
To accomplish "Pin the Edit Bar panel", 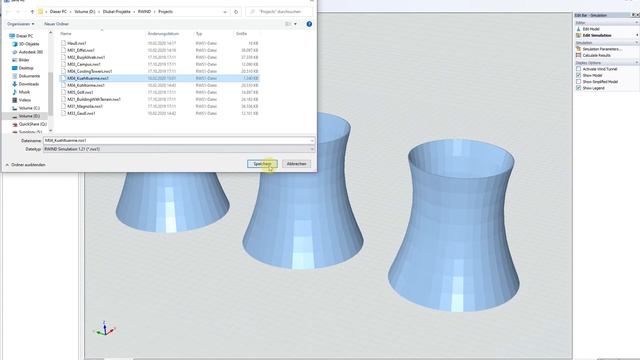I will 633,15.
